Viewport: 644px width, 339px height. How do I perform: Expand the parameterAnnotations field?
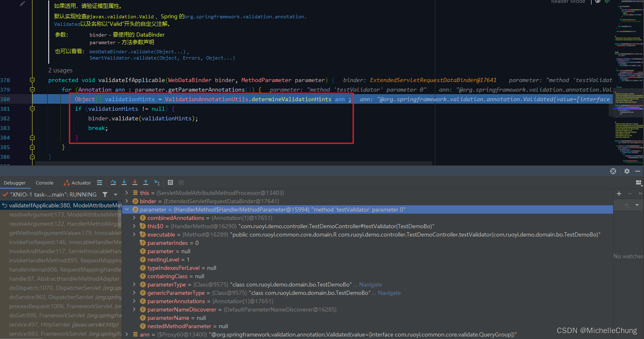[x=134, y=301]
